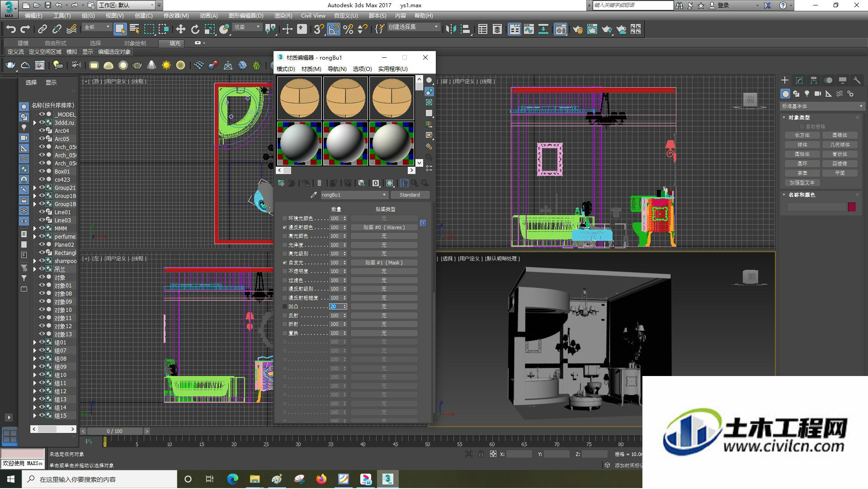Click the Redo arrow in main toolbar

(25, 29)
